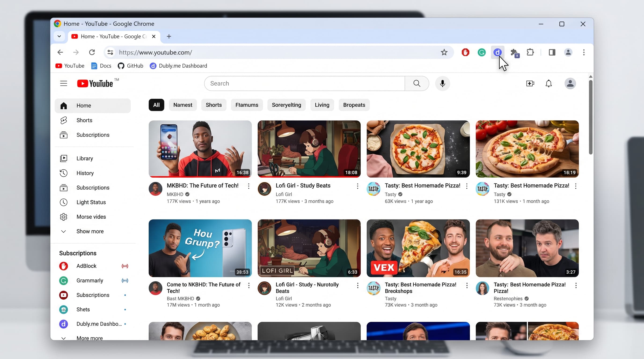Open options for MKBHD: The Future of Tech!
This screenshot has width=644, height=359.
(x=249, y=186)
